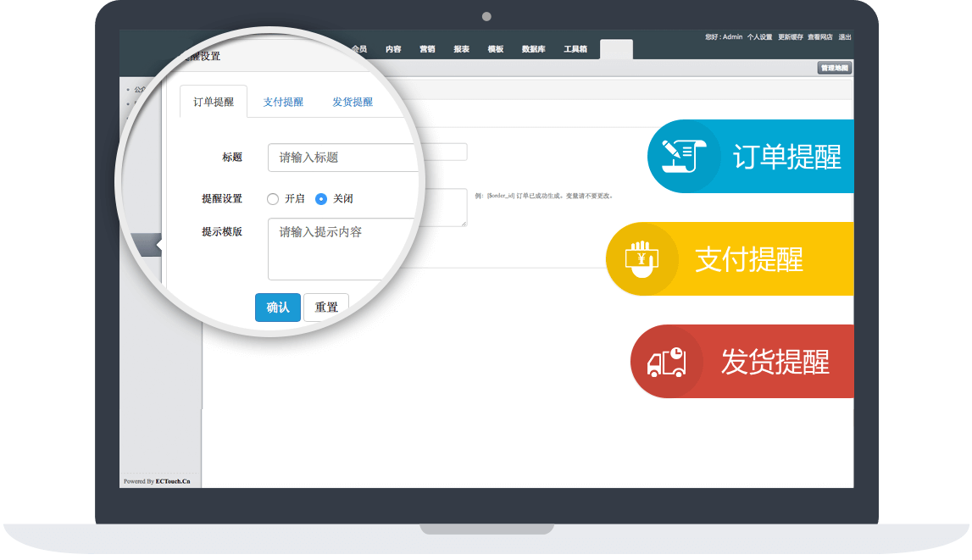Select 报表 from the navigation bar
The width and height of the screenshot is (972, 560).
click(x=461, y=49)
